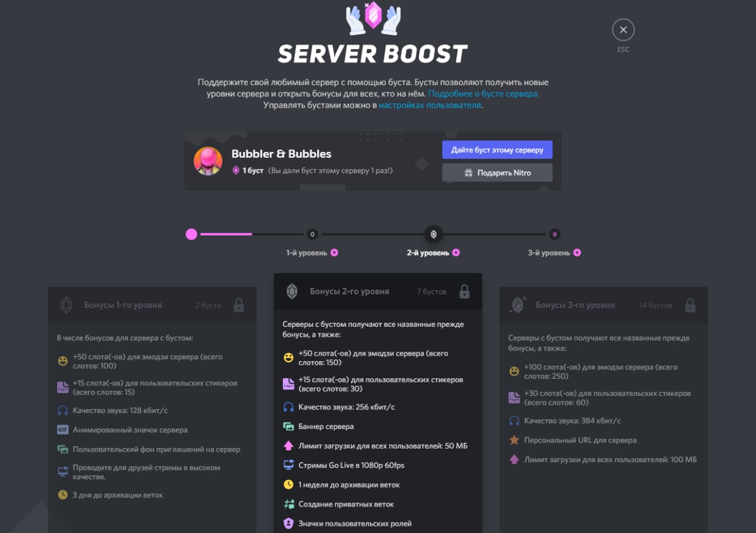Click plus icon next to '3-й уровень'
This screenshot has height=533, width=756.
pyautogui.click(x=577, y=253)
